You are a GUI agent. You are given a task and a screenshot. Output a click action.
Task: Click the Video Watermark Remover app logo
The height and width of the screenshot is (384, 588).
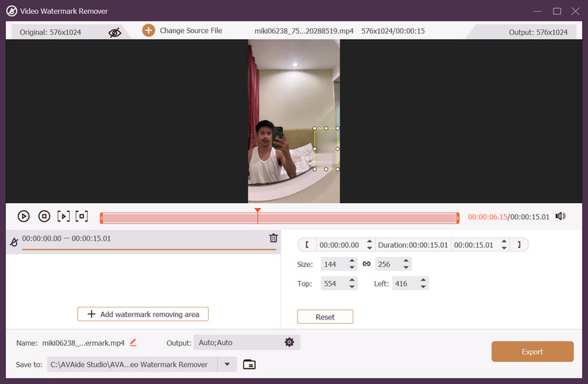point(12,11)
